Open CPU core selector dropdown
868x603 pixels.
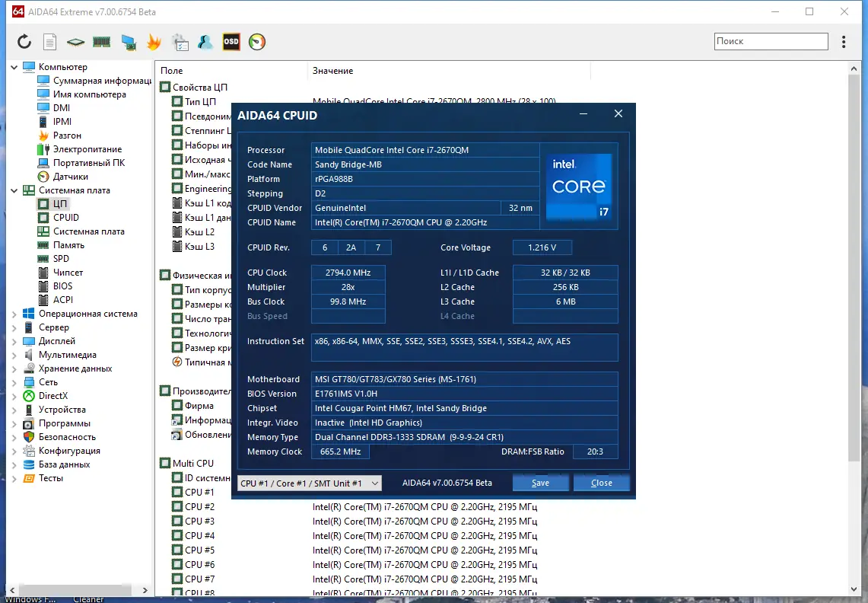point(310,483)
